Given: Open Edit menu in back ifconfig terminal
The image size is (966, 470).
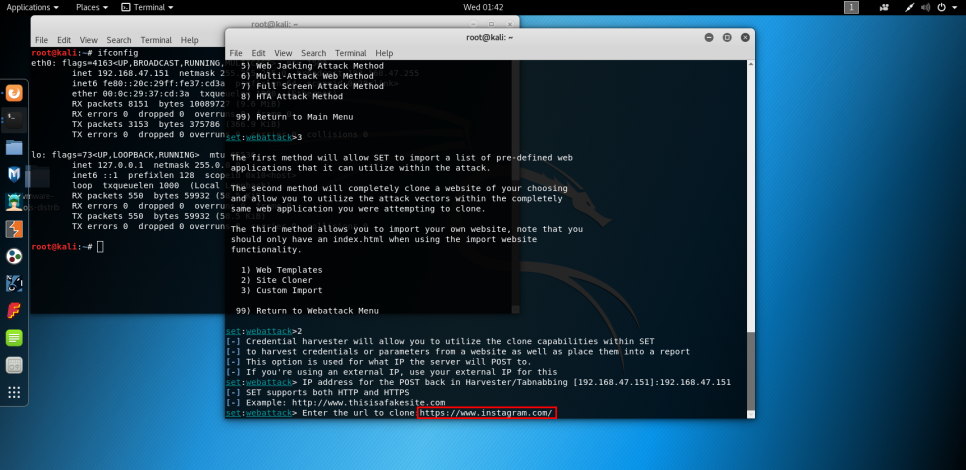Looking at the screenshot, I should 64,40.
